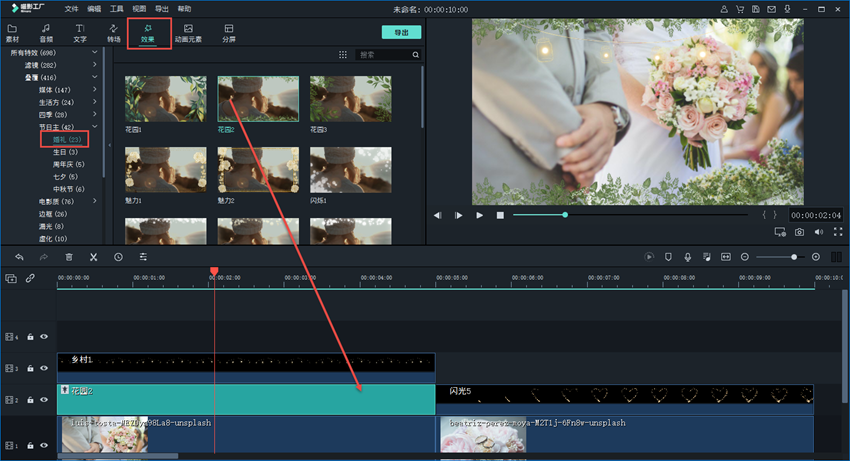Lock track 2 with the padlock
The image size is (850, 461).
coord(30,400)
